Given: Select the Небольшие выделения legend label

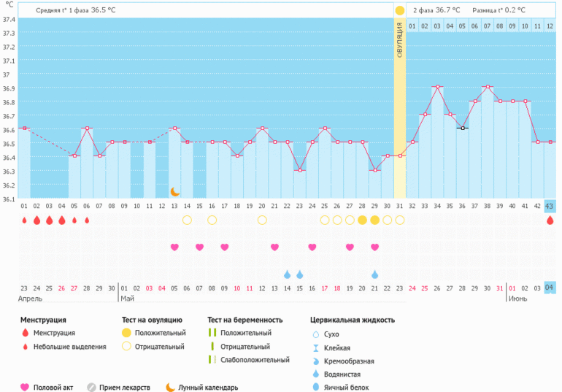Looking at the screenshot, I should pyautogui.click(x=69, y=347).
